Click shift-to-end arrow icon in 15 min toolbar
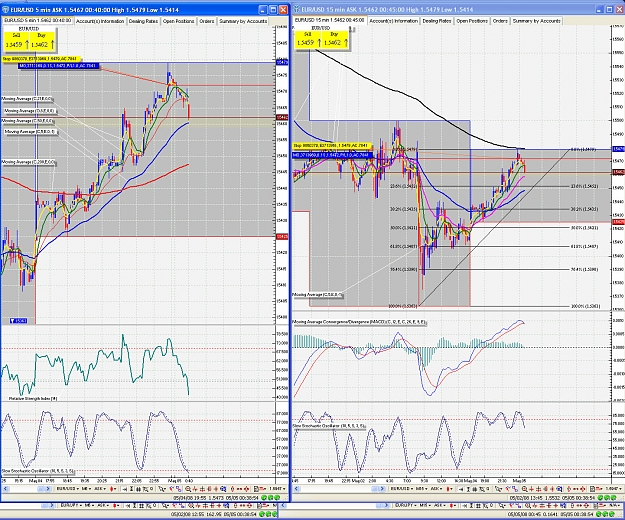Image resolution: width=625 pixels, height=520 pixels. click(461, 489)
